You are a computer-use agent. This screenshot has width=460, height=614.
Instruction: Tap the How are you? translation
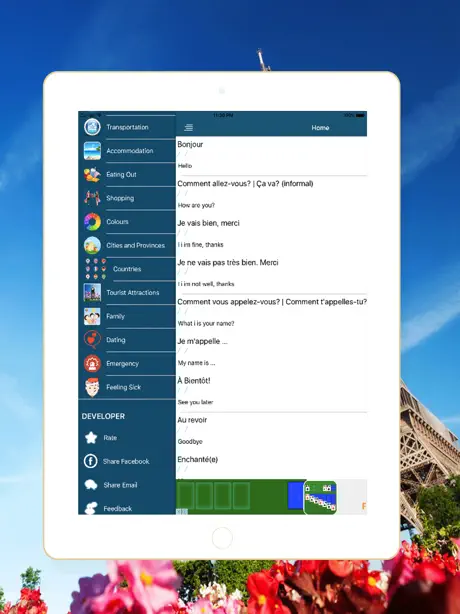coord(196,205)
